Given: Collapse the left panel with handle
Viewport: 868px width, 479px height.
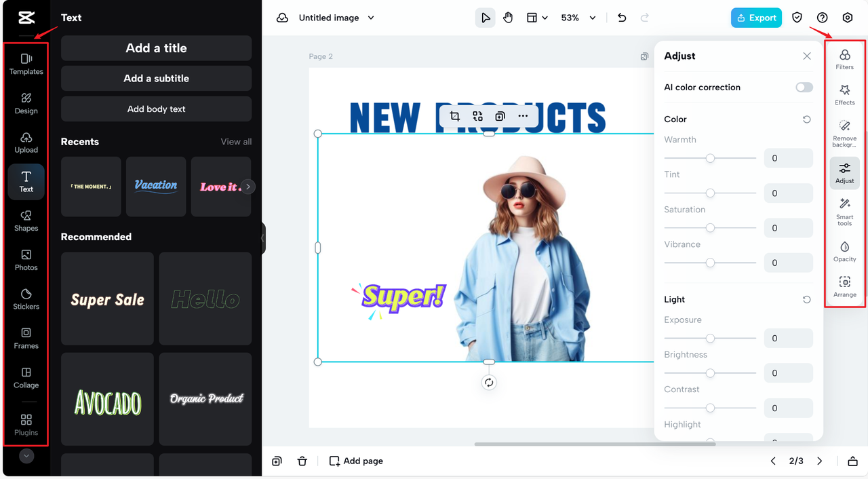Looking at the screenshot, I should pos(263,238).
